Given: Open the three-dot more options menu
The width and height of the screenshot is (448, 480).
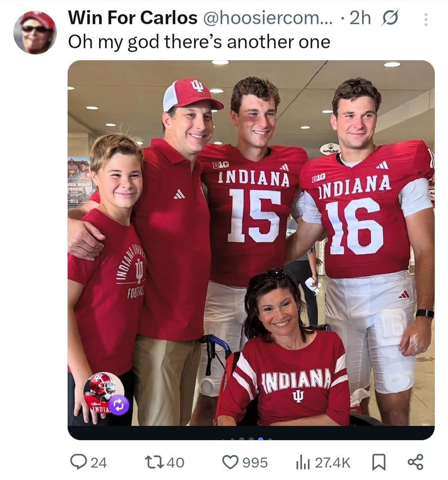Looking at the screenshot, I should tap(425, 19).
